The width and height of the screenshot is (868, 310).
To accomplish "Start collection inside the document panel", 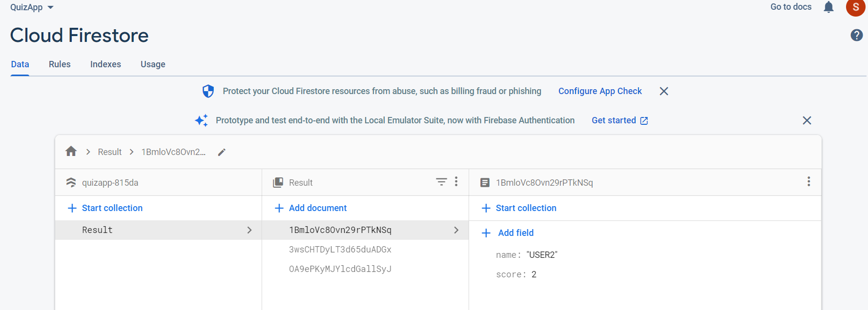I will pos(519,208).
